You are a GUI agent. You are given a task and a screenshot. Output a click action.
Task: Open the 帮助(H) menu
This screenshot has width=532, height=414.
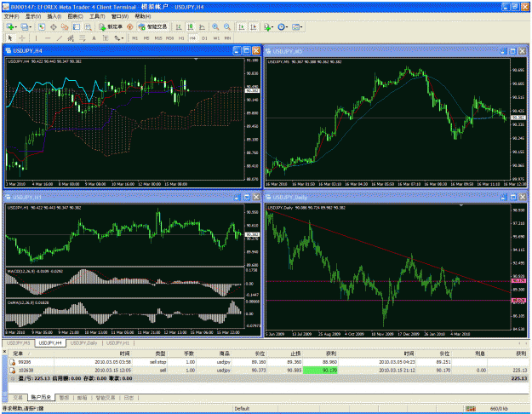(x=143, y=16)
